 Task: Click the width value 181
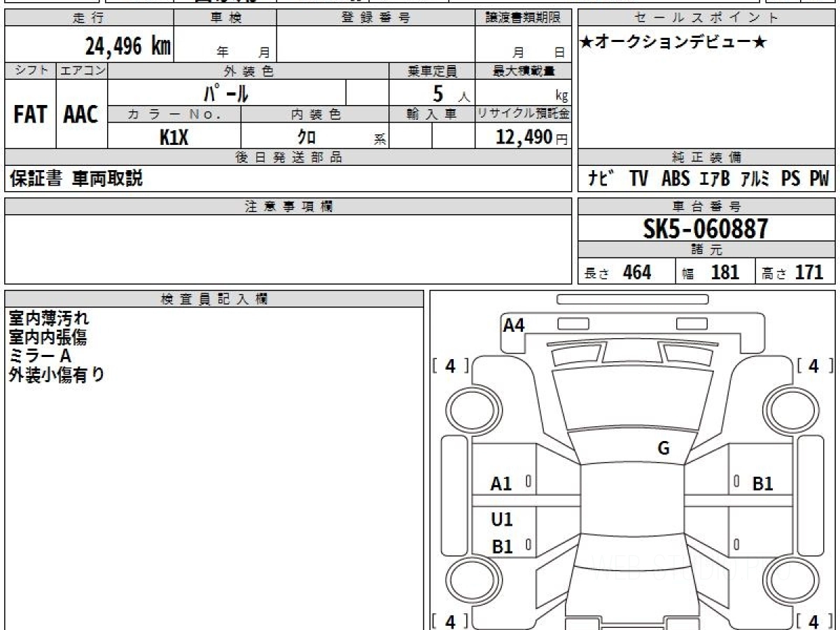coord(724,272)
